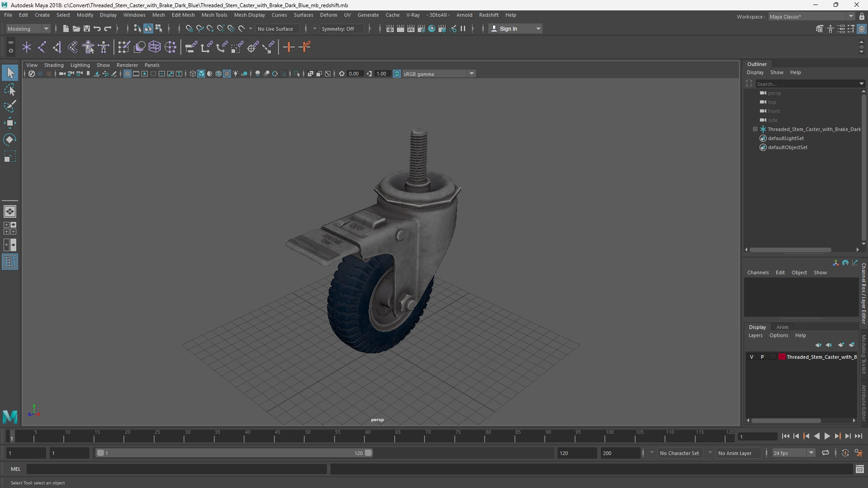The width and height of the screenshot is (868, 488).
Task: Click the MEL command language toggle
Action: [16, 469]
